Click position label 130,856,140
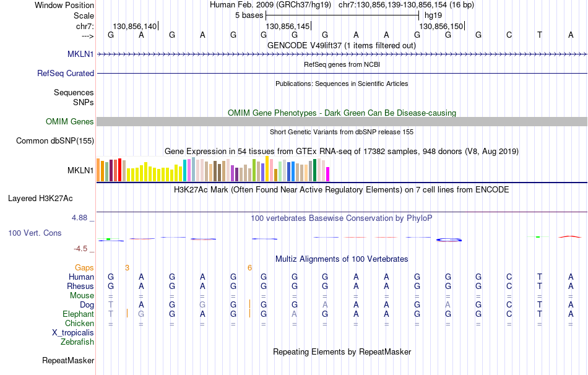588x375 pixels. click(135, 26)
